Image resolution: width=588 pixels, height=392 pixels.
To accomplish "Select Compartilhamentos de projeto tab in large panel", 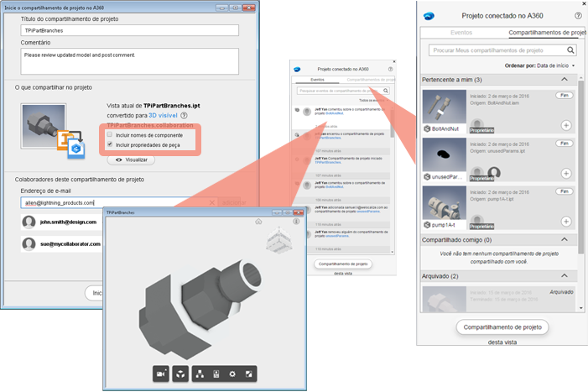I will (x=547, y=33).
